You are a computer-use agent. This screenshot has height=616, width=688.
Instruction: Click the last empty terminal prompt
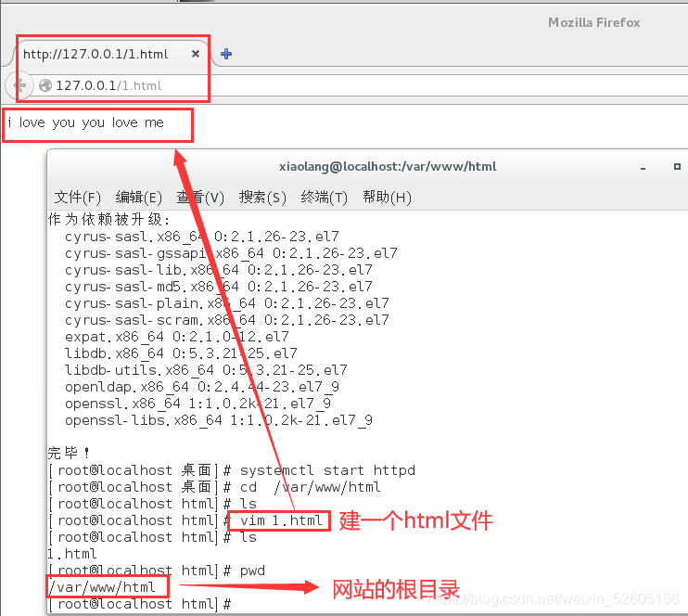(x=140, y=604)
